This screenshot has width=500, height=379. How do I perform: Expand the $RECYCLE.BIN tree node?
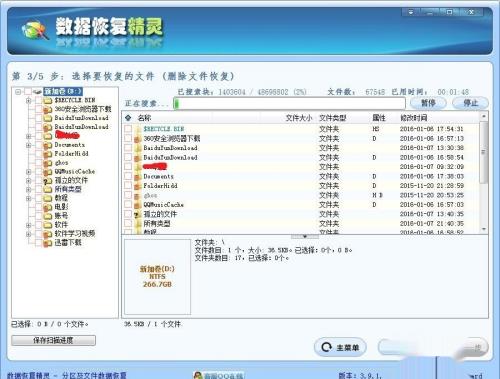29,100
